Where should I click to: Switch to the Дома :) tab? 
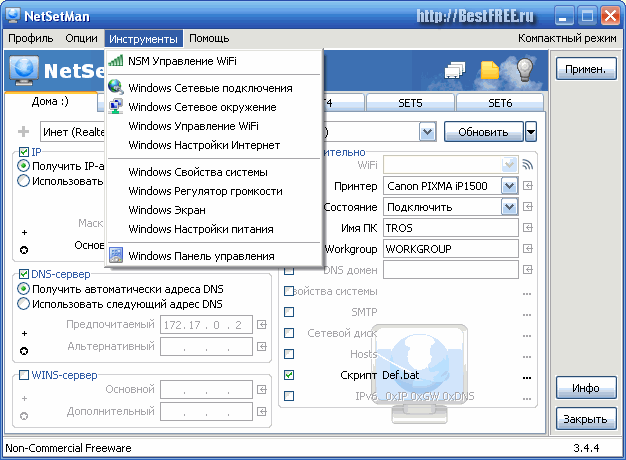coord(50,101)
